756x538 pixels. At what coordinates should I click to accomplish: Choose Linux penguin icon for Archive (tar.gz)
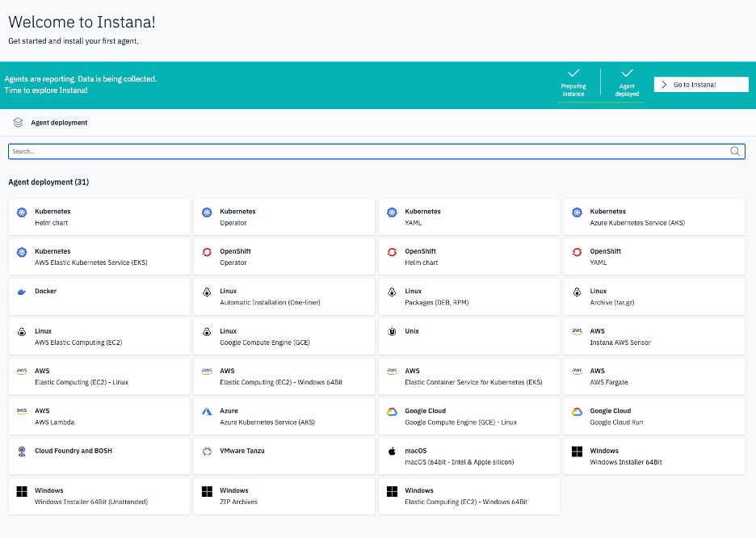point(577,292)
